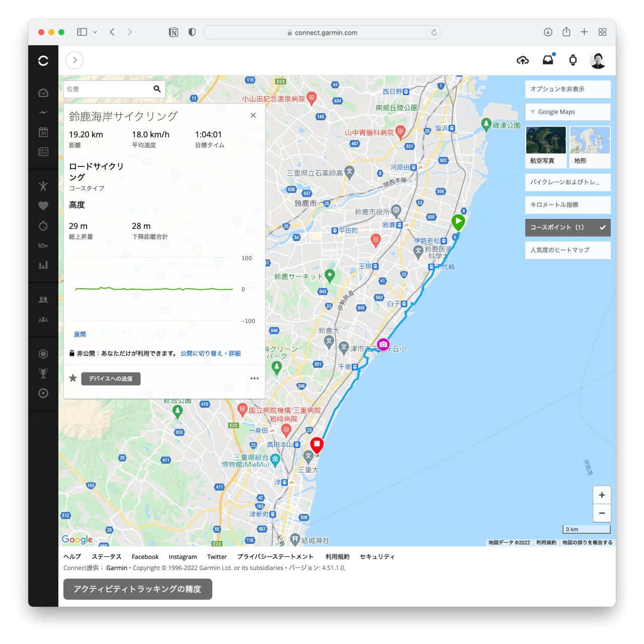Click the 公開に切り替え link

pos(201,354)
